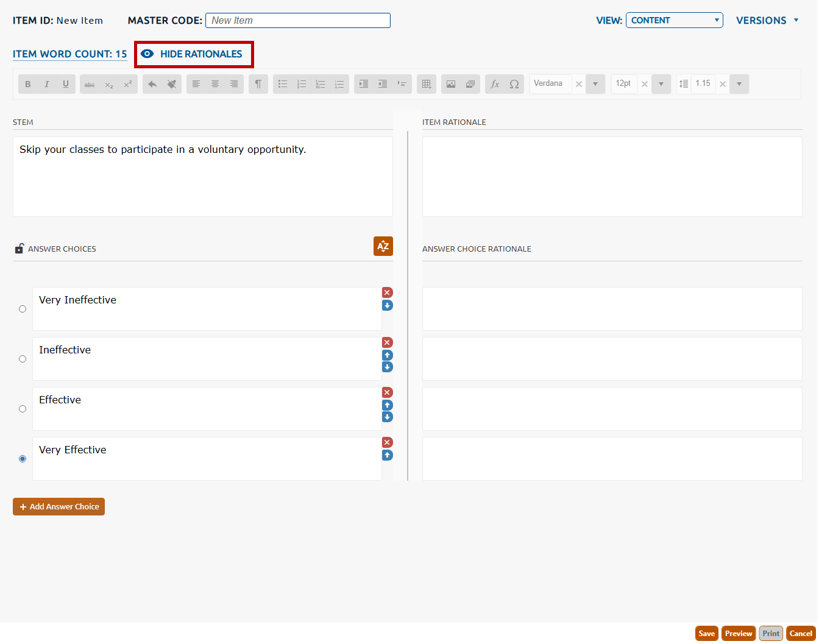Expand the Verdana font family dropdown
The width and height of the screenshot is (819, 644).
tap(595, 84)
